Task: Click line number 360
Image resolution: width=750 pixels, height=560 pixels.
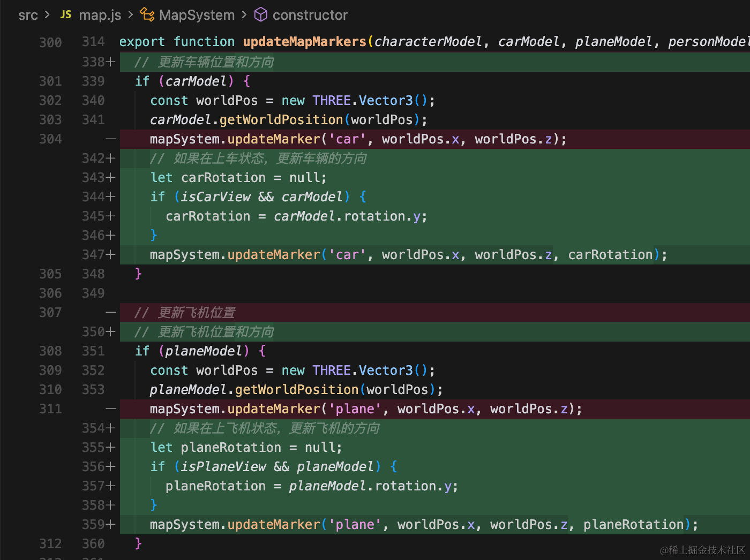Action: pyautogui.click(x=93, y=544)
